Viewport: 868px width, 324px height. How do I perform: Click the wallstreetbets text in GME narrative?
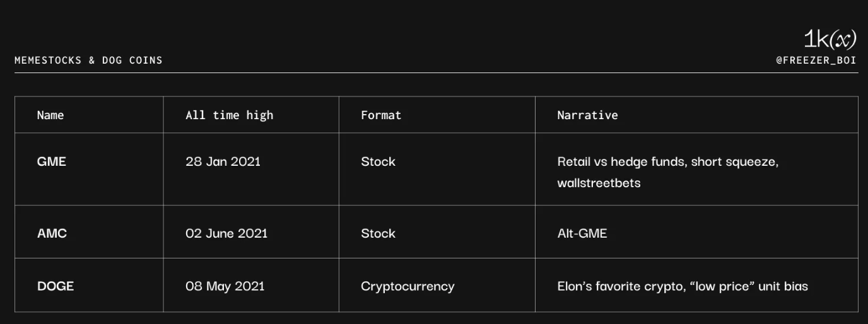click(599, 183)
